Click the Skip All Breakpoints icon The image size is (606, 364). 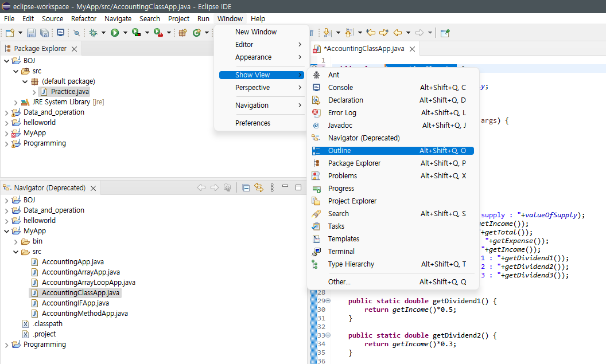pyautogui.click(x=76, y=33)
